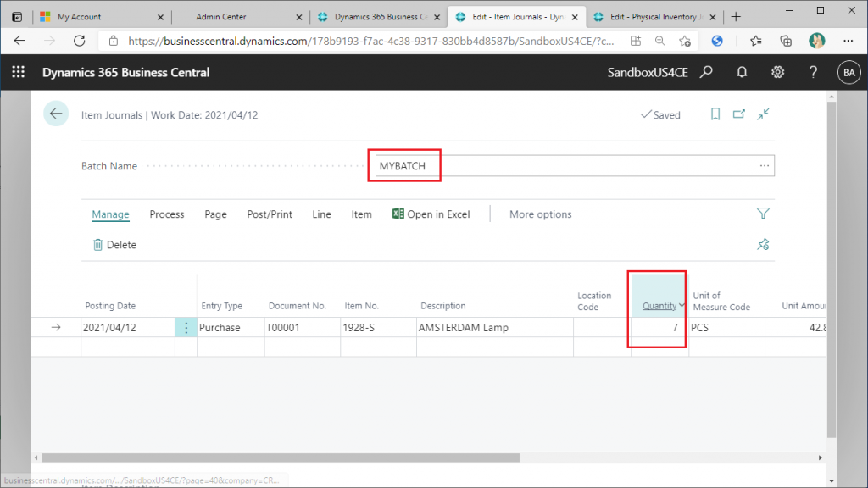Close the Edit - Item Journals tab

pyautogui.click(x=575, y=17)
